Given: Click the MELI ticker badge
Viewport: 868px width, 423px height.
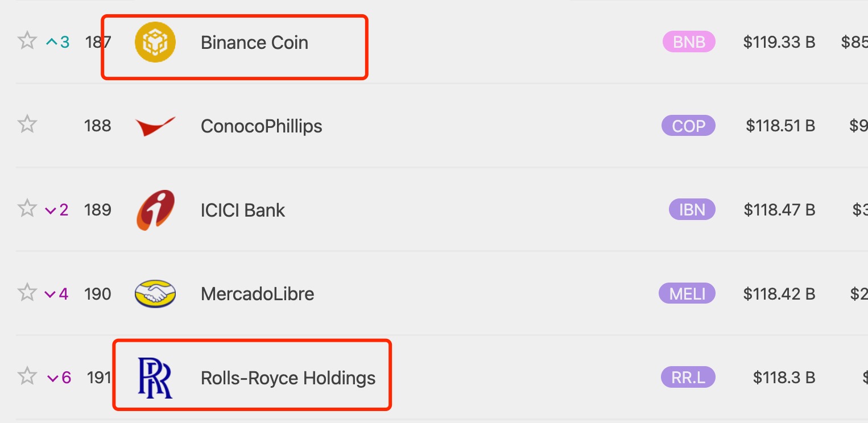Looking at the screenshot, I should 687,293.
